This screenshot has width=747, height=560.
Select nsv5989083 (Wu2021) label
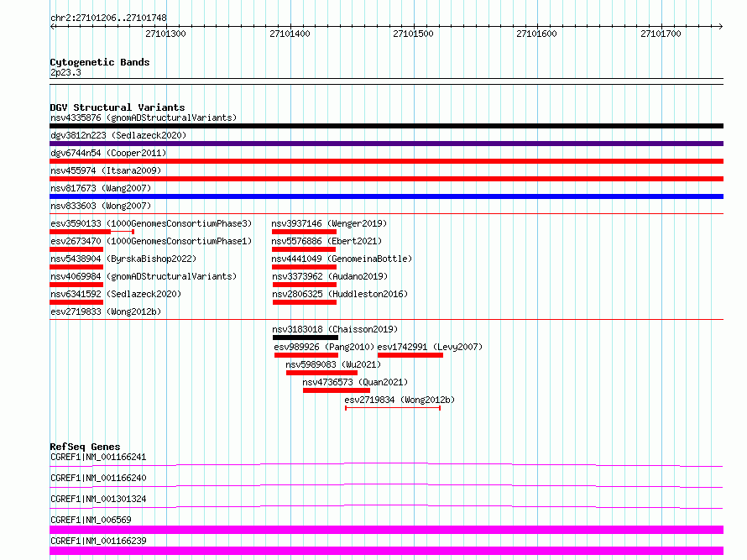click(333, 364)
